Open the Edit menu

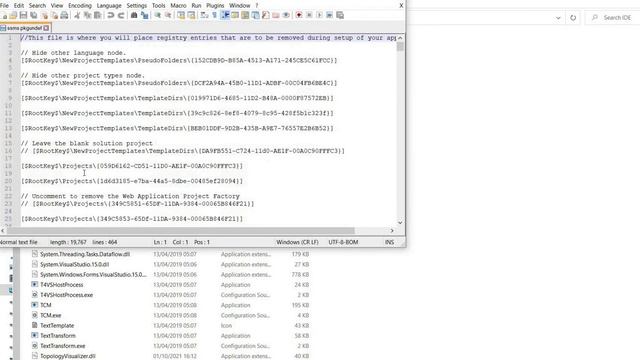[x=19, y=5]
